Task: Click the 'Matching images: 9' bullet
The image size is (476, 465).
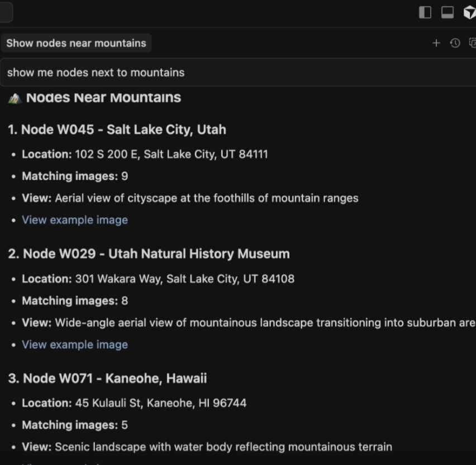Action: pos(73,176)
